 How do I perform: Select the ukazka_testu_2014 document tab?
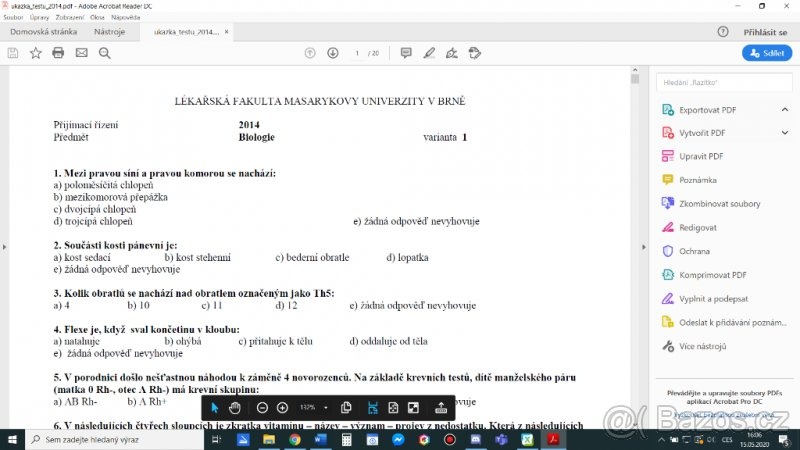(186, 32)
